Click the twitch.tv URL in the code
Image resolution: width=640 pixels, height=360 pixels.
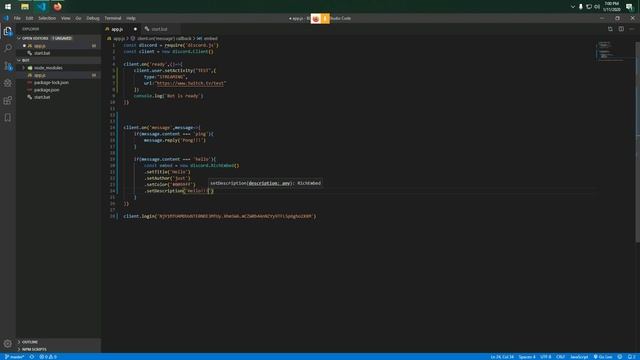[191, 83]
